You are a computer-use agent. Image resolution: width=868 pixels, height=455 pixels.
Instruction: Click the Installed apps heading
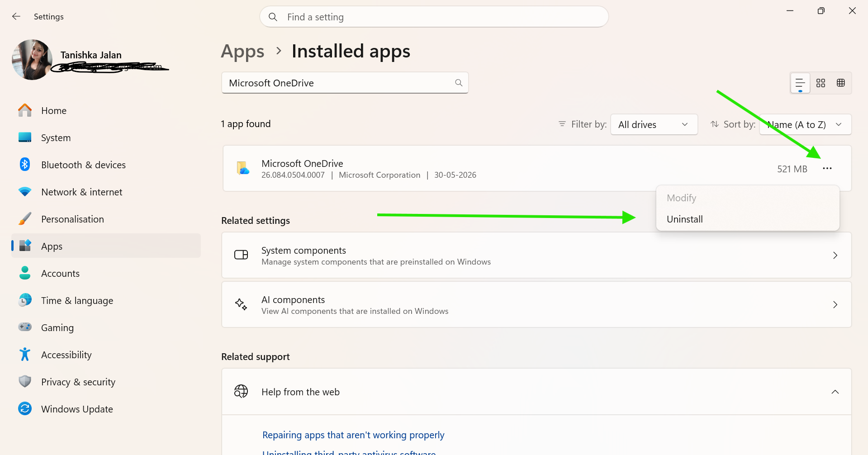pyautogui.click(x=351, y=51)
